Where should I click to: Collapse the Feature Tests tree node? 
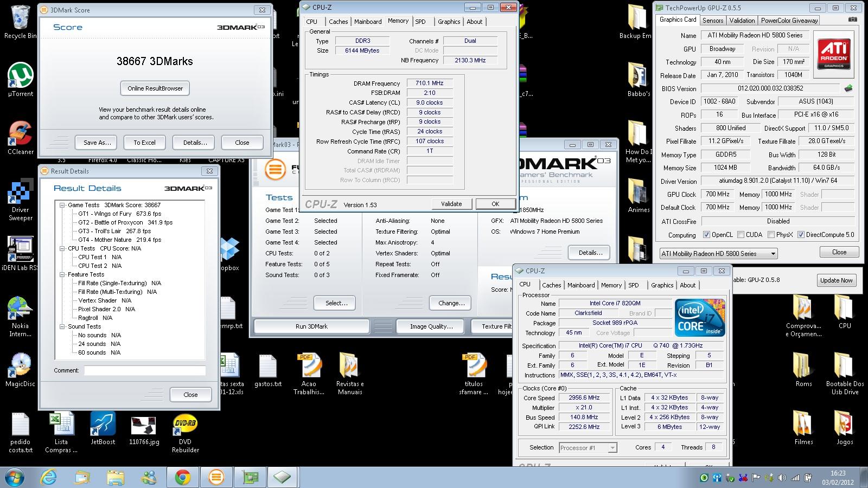(62, 274)
